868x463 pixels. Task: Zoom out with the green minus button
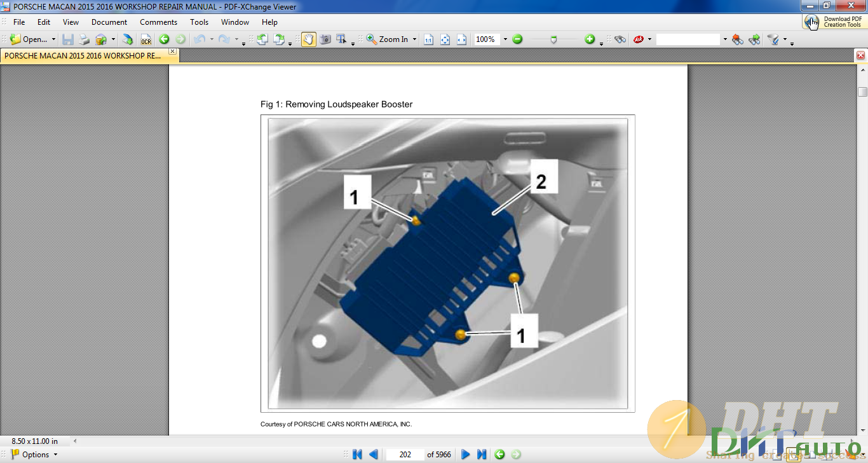point(517,39)
